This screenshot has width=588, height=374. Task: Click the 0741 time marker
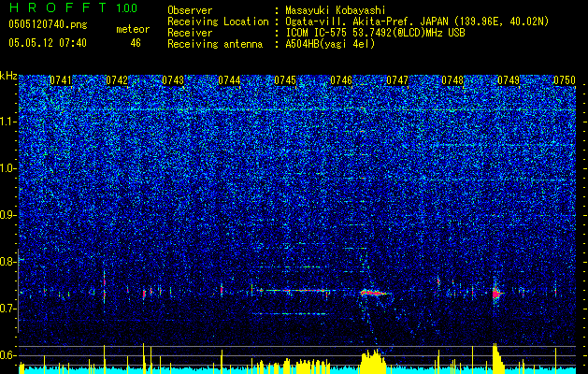coord(61,80)
